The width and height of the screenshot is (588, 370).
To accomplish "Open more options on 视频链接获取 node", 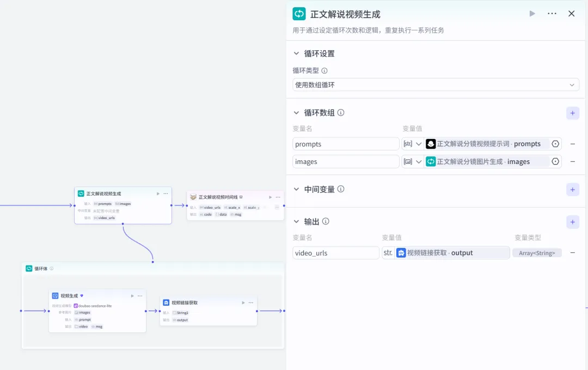I will pyautogui.click(x=251, y=302).
